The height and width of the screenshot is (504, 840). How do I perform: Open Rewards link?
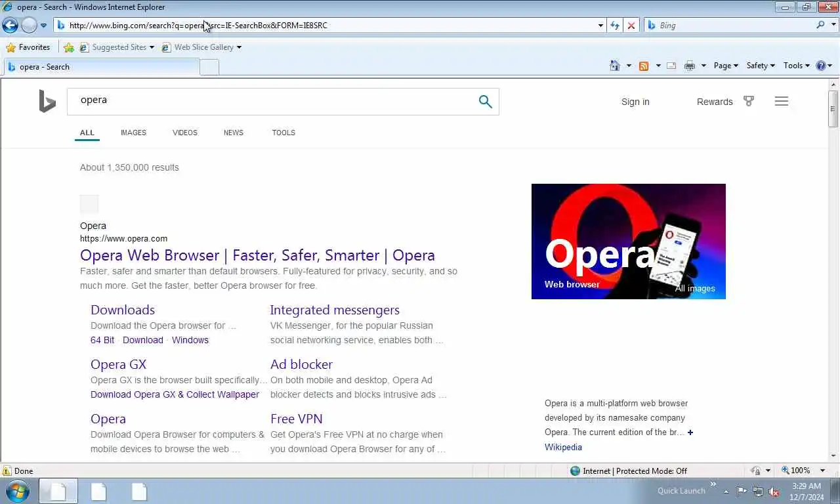[x=715, y=102]
